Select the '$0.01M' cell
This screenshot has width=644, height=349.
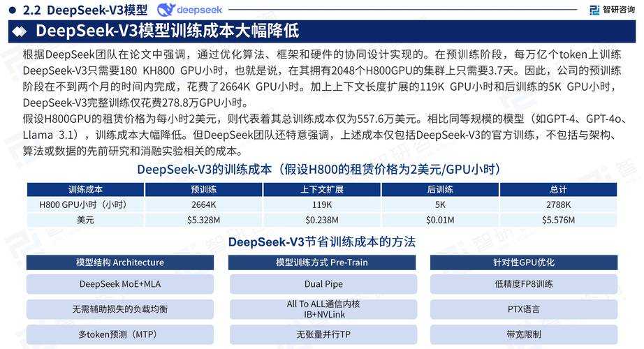click(440, 220)
